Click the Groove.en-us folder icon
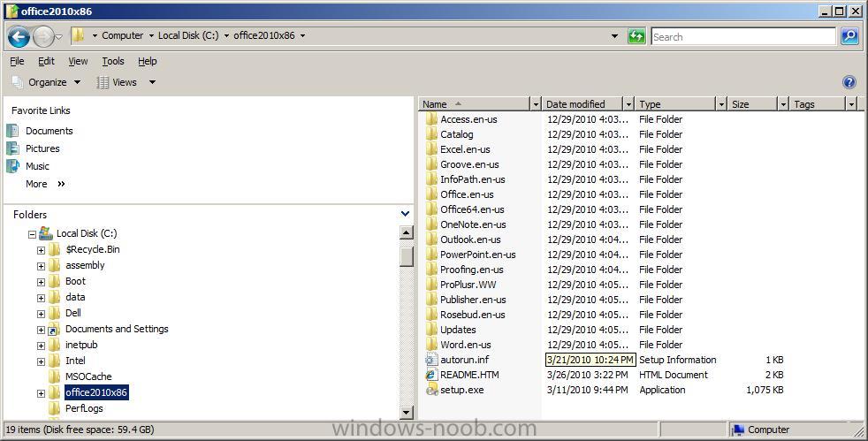 pyautogui.click(x=431, y=164)
